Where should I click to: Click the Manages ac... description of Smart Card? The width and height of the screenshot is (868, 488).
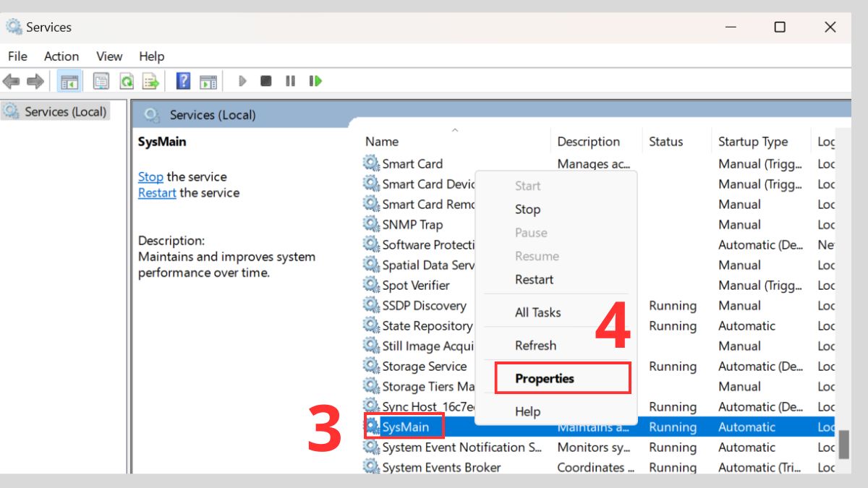point(593,163)
